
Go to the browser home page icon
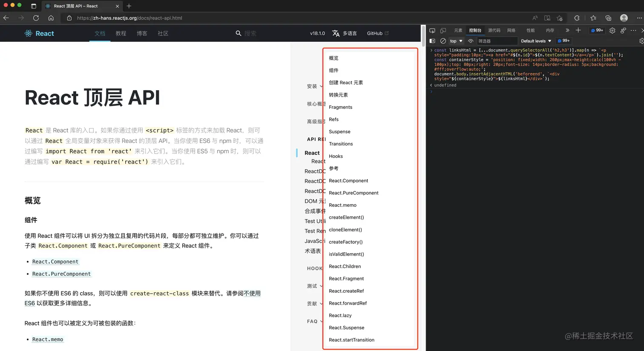[51, 18]
